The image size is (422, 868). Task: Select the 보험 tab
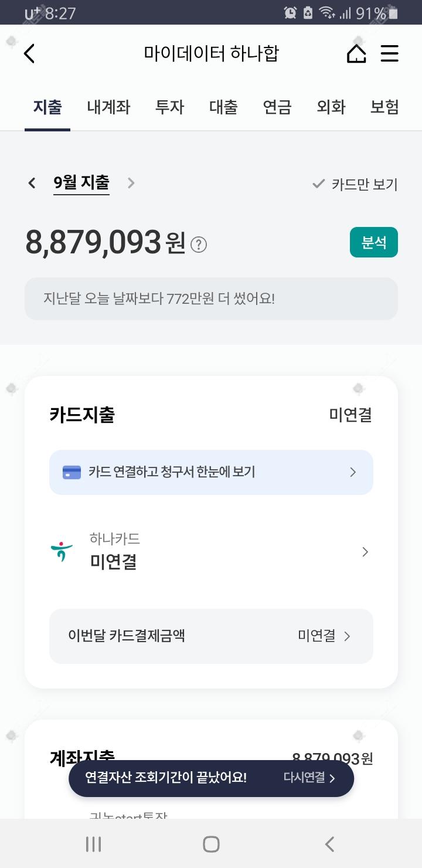tap(384, 107)
